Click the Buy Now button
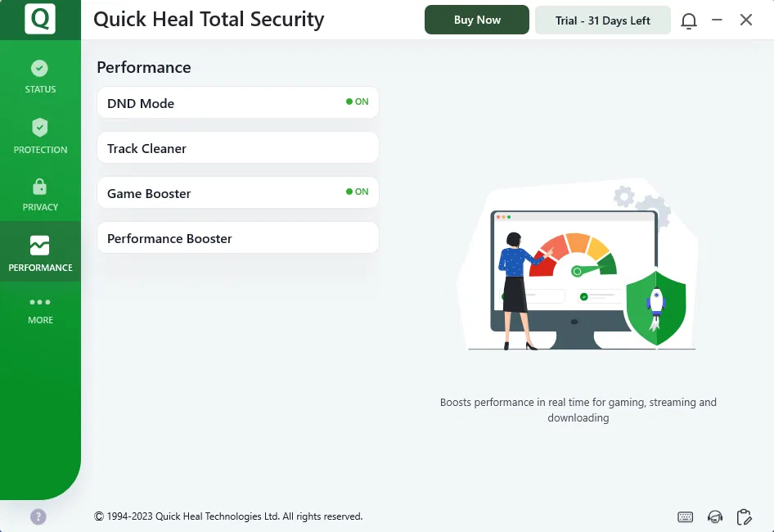 (477, 20)
